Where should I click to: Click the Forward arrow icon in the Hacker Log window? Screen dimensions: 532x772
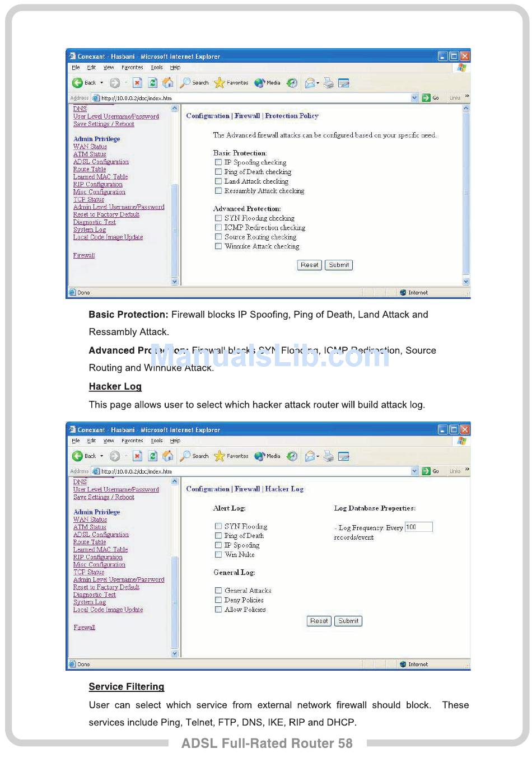click(115, 456)
